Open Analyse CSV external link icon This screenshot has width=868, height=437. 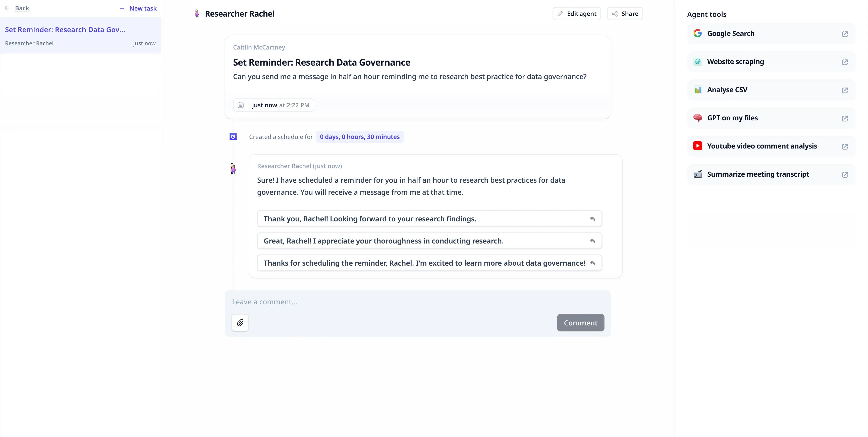844,90
